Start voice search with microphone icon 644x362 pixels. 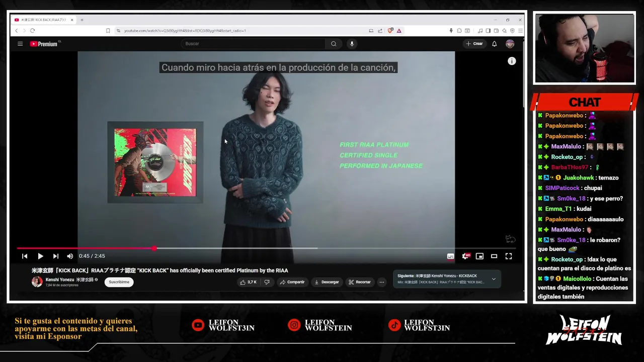(x=352, y=44)
